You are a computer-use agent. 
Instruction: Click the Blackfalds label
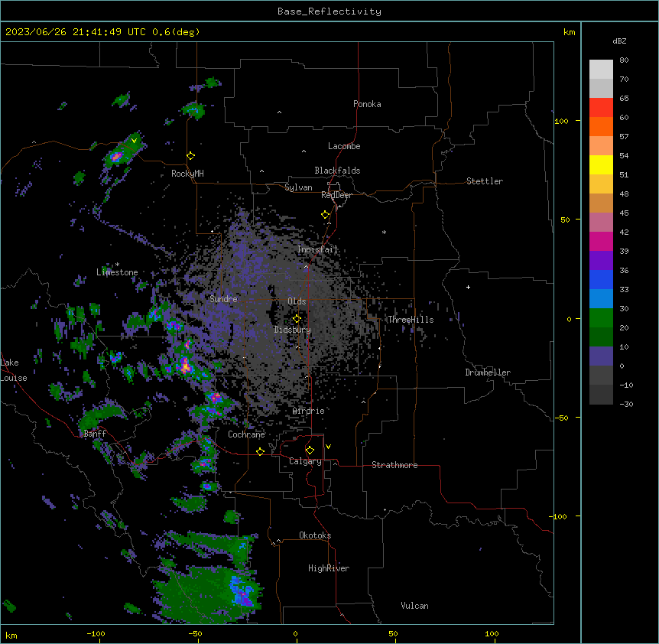337,171
